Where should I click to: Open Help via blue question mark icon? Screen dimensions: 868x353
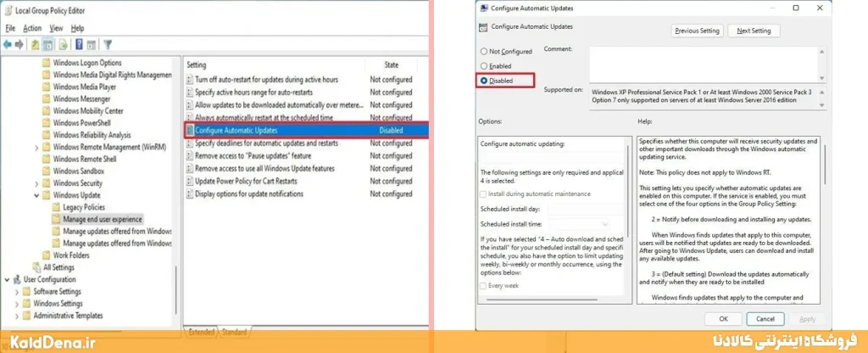tap(79, 44)
